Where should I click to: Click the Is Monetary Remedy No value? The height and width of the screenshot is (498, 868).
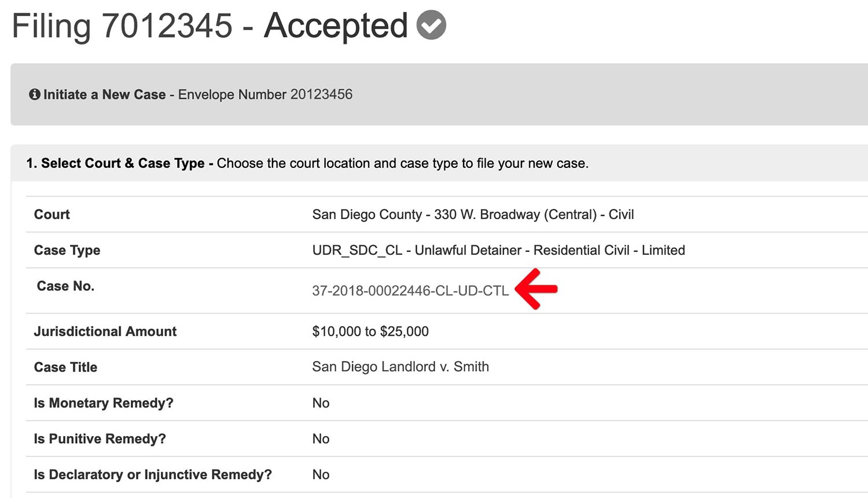321,403
